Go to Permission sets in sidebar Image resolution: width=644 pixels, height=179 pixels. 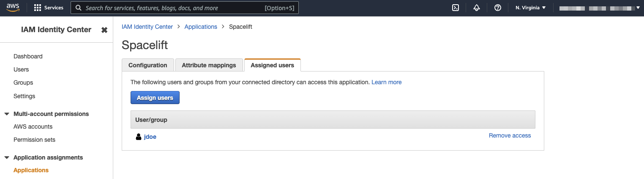coord(34,140)
